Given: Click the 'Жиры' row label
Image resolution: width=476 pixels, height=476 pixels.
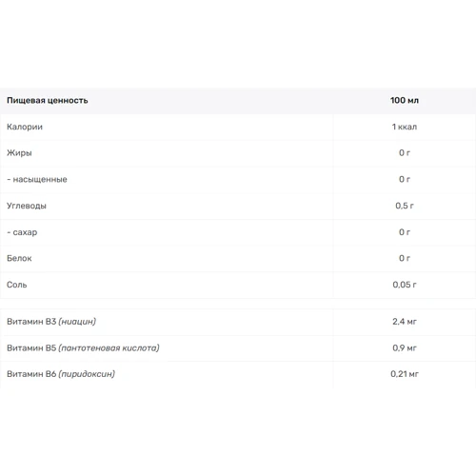Looking at the screenshot, I should (x=19, y=153).
